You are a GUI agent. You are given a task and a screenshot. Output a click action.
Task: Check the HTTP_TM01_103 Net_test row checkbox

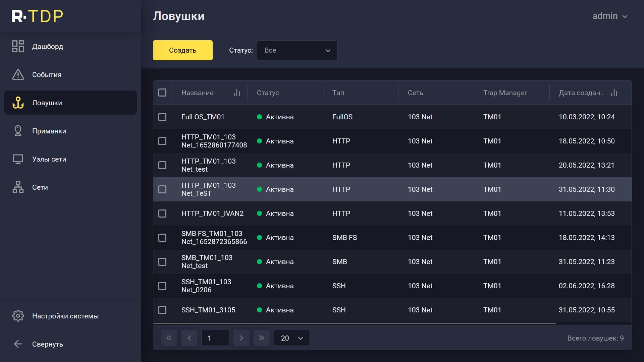(x=162, y=165)
